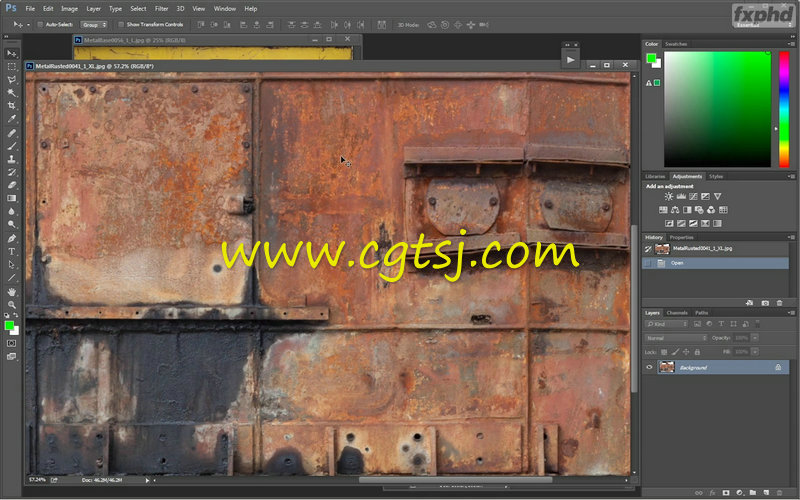Toggle Quick Mask mode
Screen dimensions: 800x500
point(11,344)
